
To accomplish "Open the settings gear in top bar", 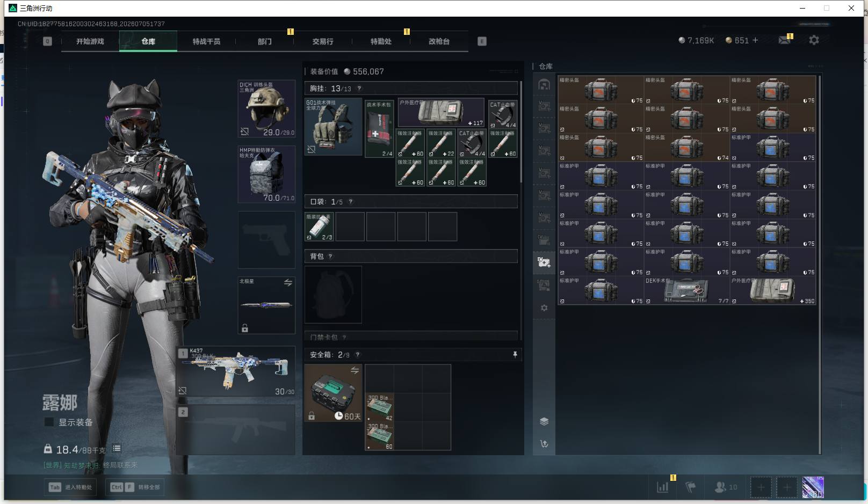I will pos(814,40).
